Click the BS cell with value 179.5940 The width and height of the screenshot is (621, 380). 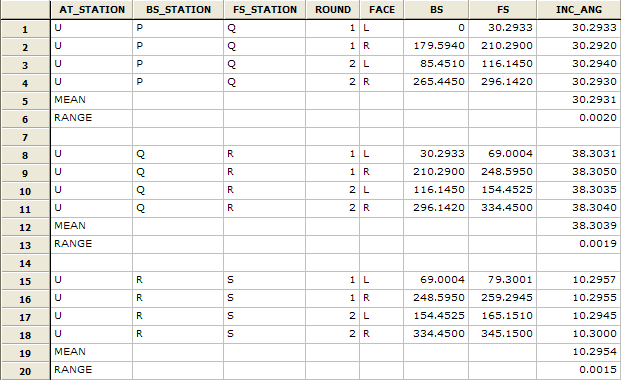[x=436, y=46]
